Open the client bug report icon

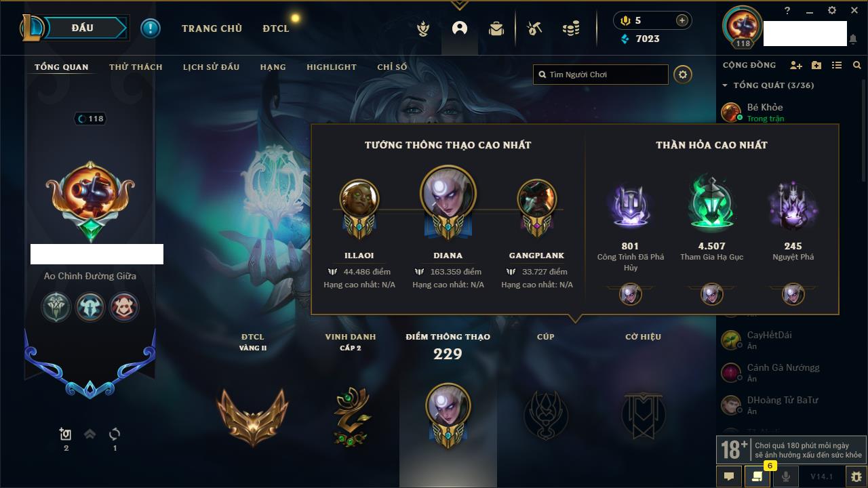pyautogui.click(x=856, y=476)
